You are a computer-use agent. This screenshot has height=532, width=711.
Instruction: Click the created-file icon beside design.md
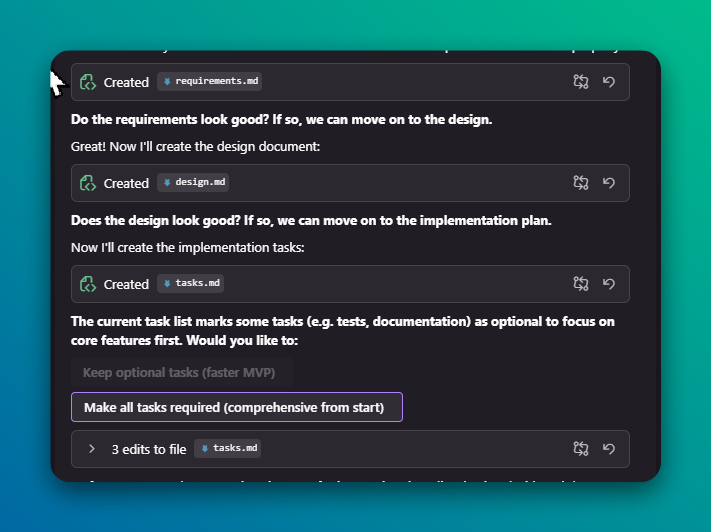pyautogui.click(x=88, y=183)
